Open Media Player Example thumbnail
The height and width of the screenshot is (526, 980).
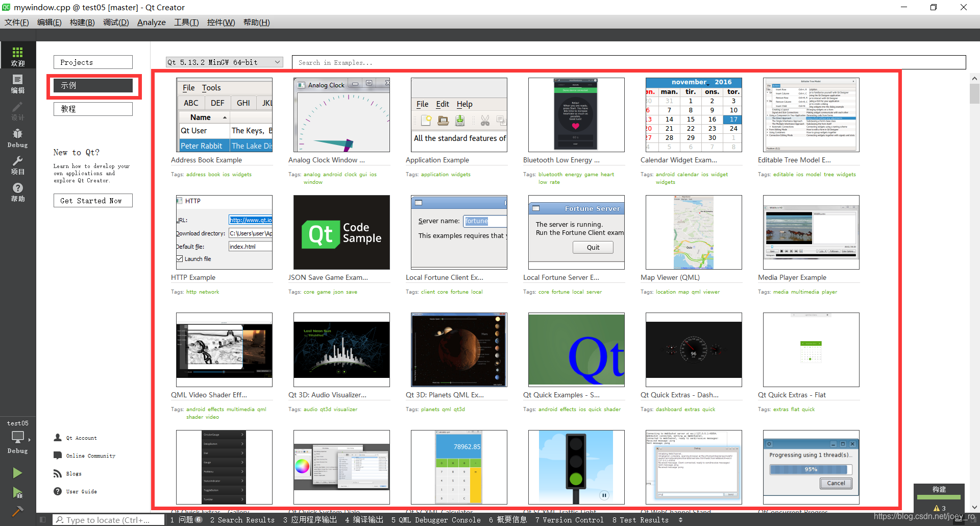pyautogui.click(x=811, y=232)
